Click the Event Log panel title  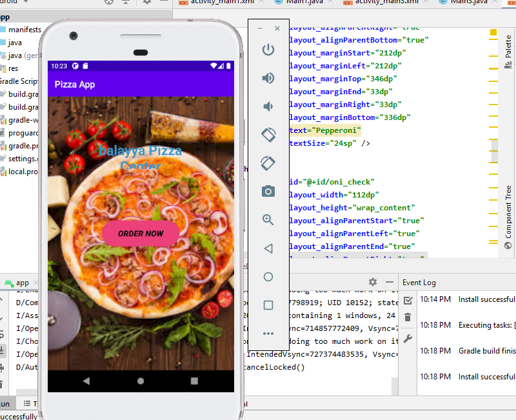419,283
